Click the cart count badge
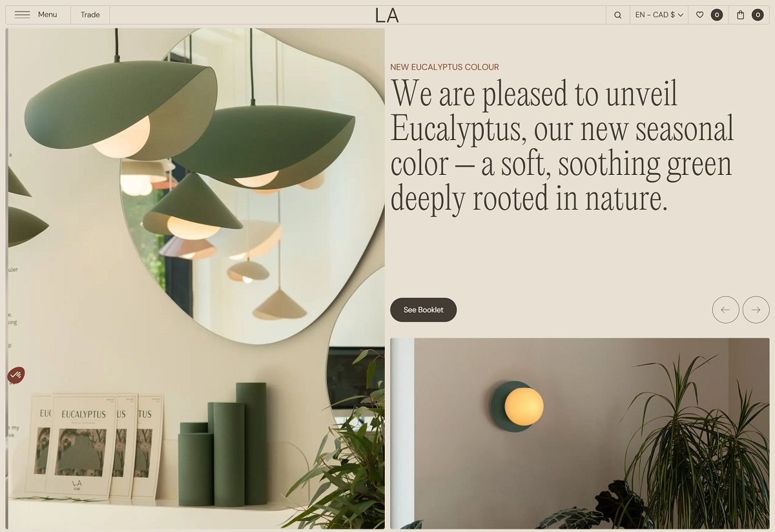This screenshot has width=775, height=532. click(758, 15)
